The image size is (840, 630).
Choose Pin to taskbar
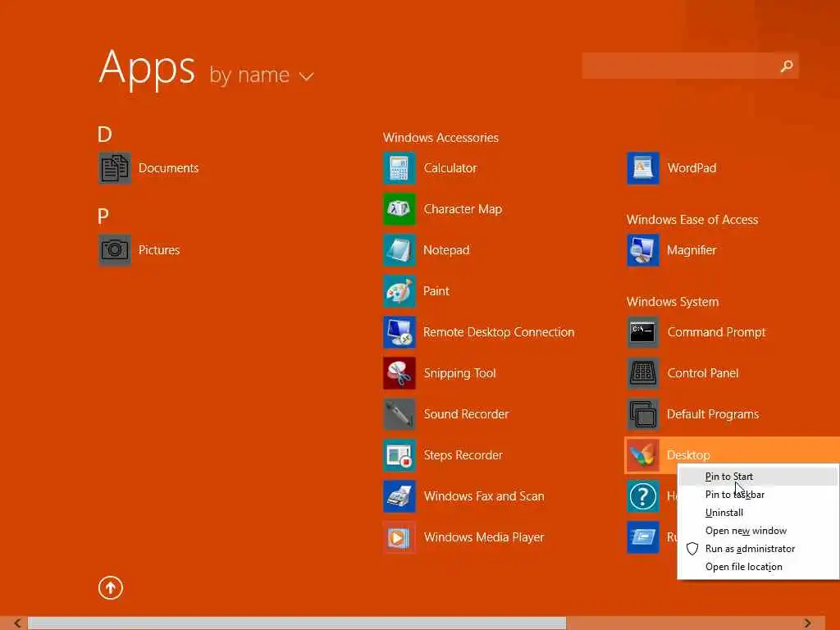pyautogui.click(x=758, y=495)
